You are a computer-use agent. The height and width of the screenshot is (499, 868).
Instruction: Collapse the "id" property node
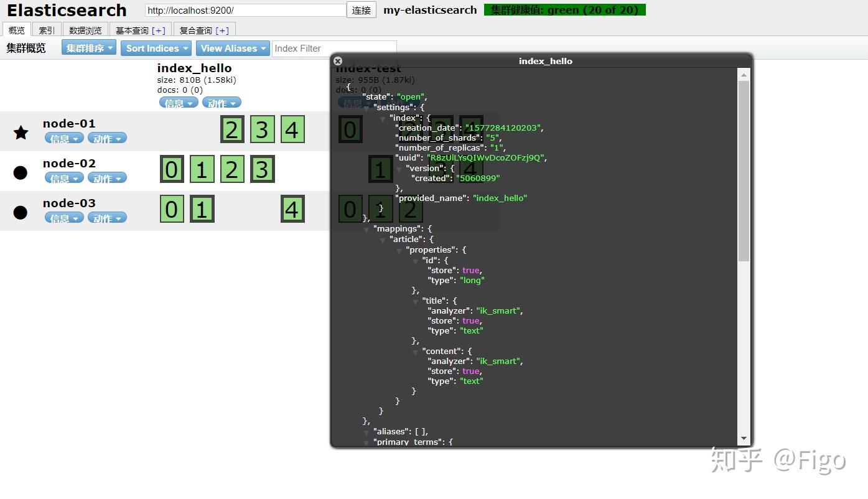coord(415,261)
